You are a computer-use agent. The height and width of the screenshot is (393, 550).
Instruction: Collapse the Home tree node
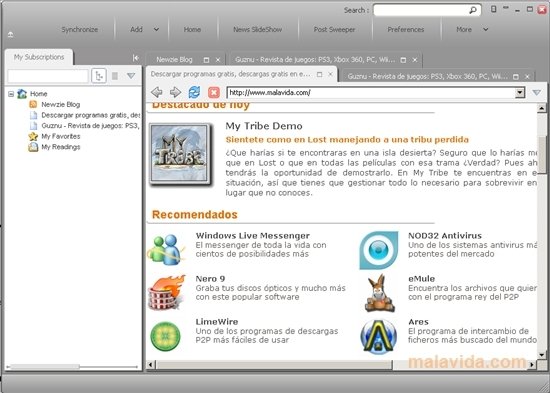(x=11, y=94)
